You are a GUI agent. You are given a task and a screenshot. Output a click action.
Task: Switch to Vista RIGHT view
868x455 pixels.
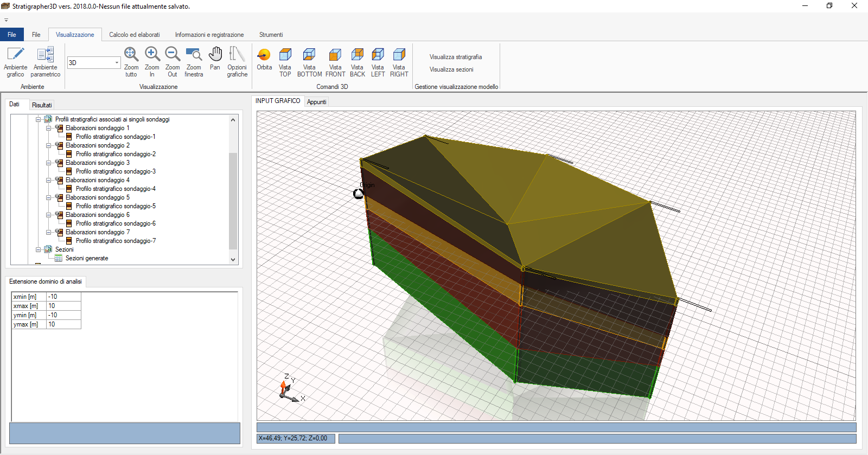pyautogui.click(x=399, y=62)
